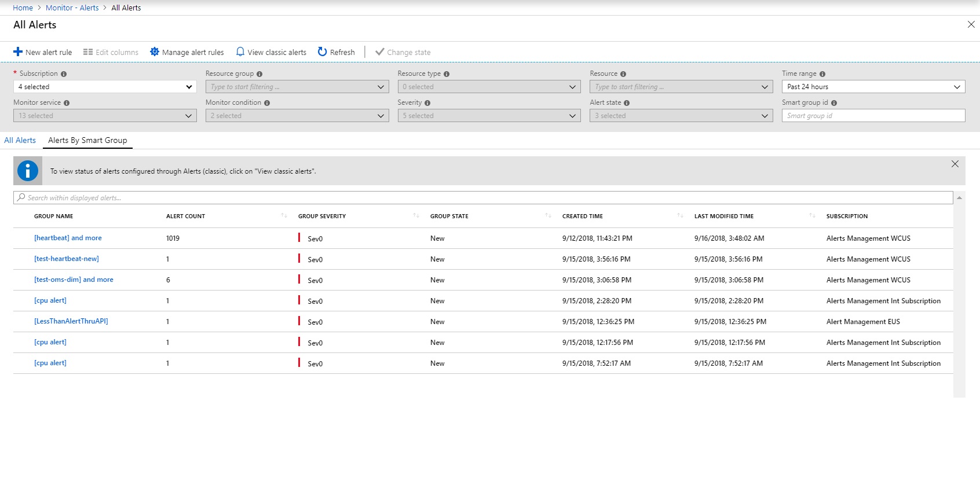Select the Alerts By Smart Group tab
The width and height of the screenshot is (980, 485).
pos(87,141)
